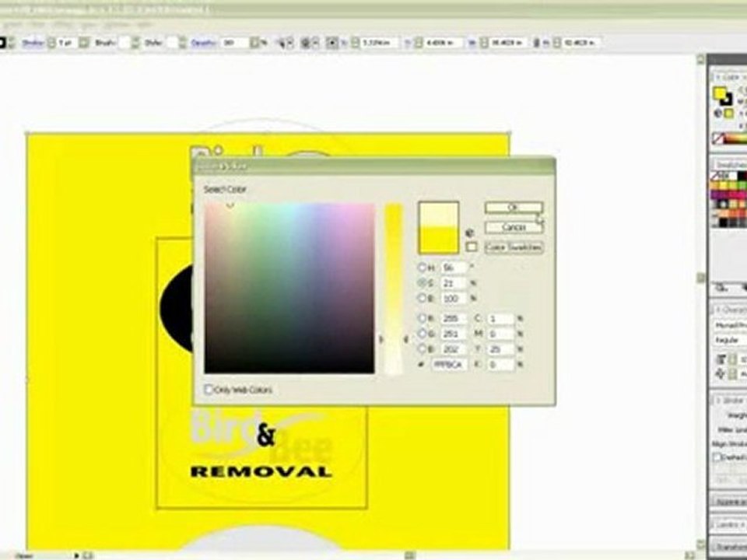Enable the Only Web Colors checkbox
747x560 pixels.
[x=209, y=390]
